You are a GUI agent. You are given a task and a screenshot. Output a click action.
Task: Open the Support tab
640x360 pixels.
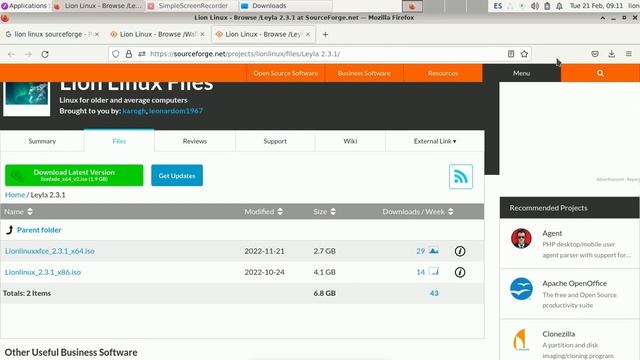pyautogui.click(x=275, y=141)
